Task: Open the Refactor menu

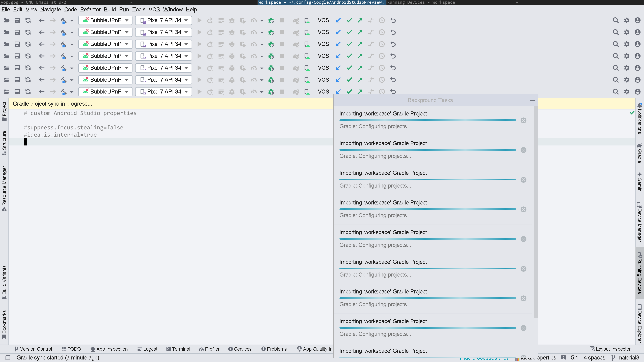Action: (x=90, y=10)
